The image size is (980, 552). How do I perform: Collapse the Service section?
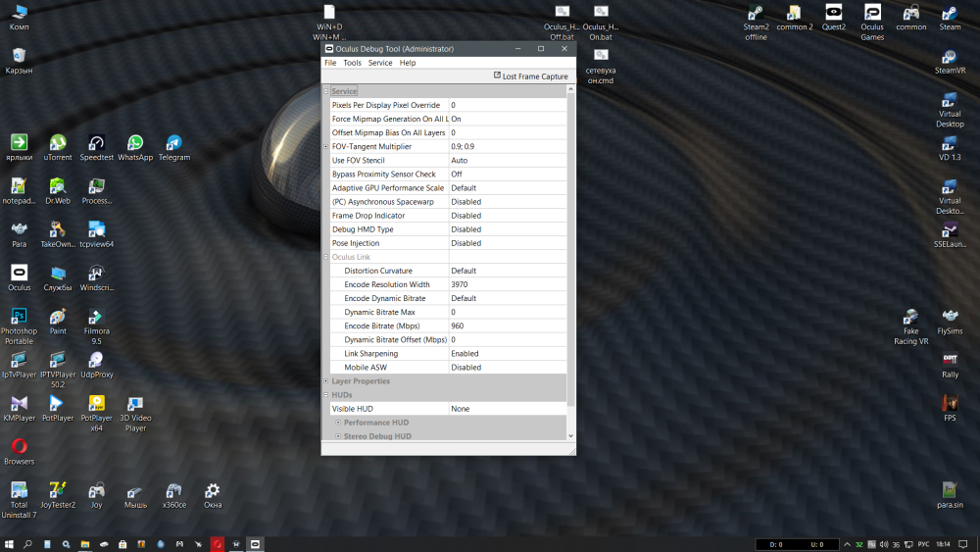[x=325, y=91]
